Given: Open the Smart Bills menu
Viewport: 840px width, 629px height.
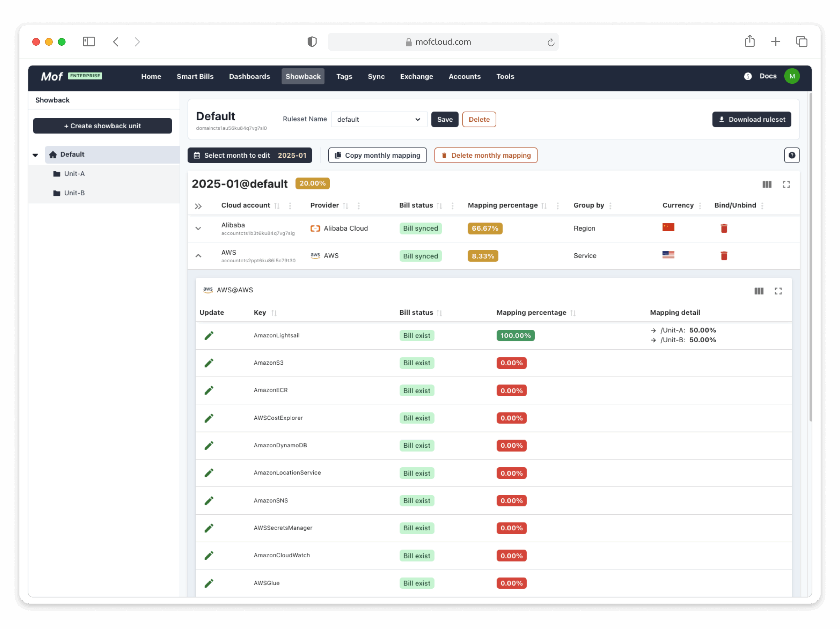Looking at the screenshot, I should [x=195, y=77].
